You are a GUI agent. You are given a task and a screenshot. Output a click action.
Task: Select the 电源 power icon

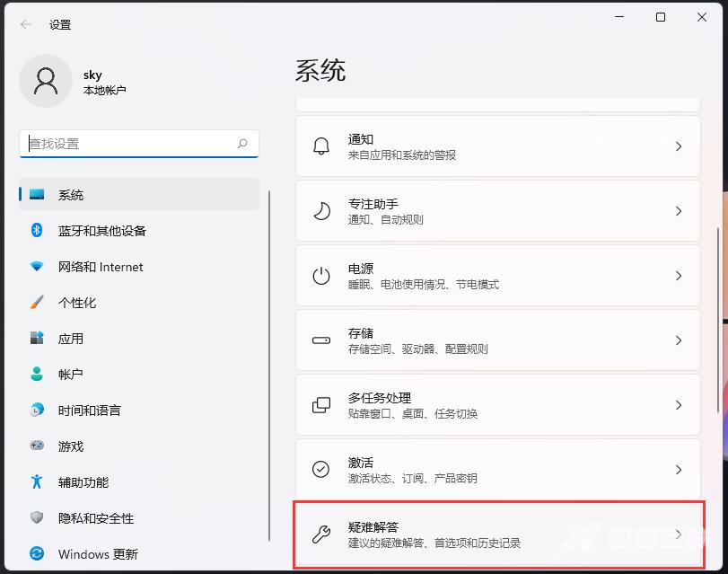(x=323, y=276)
